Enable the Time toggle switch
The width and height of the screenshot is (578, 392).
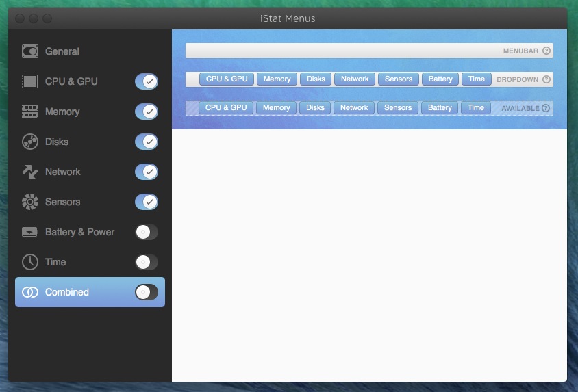coord(147,262)
